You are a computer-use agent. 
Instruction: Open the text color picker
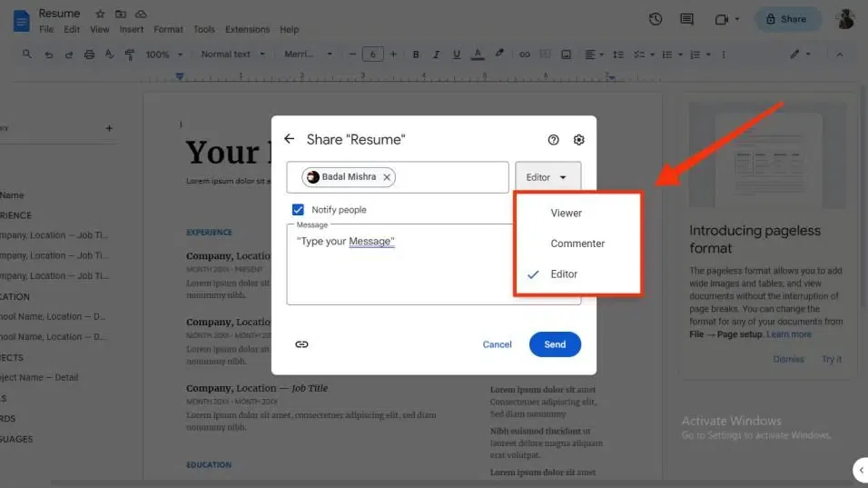tap(478, 55)
